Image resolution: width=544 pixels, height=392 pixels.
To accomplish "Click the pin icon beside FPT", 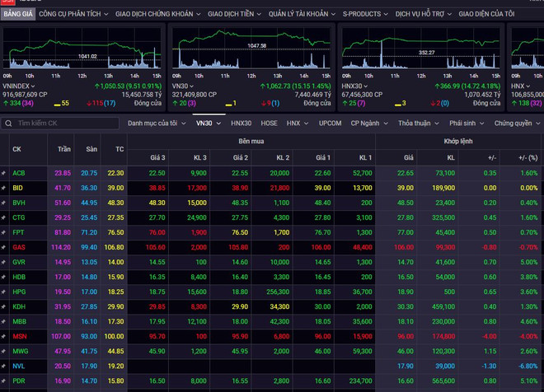I will tap(4, 232).
